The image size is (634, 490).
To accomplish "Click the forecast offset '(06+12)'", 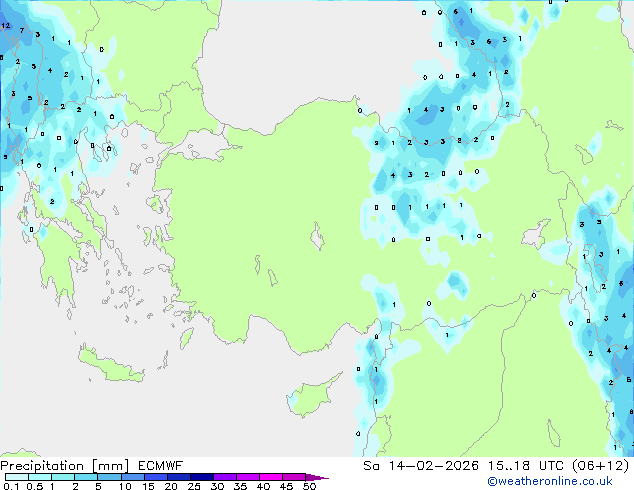I will [601, 466].
